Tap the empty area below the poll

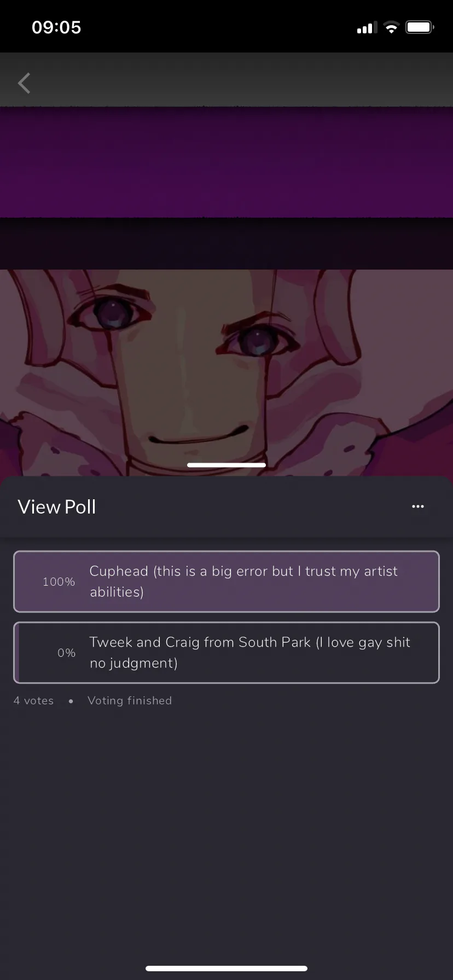[226, 831]
